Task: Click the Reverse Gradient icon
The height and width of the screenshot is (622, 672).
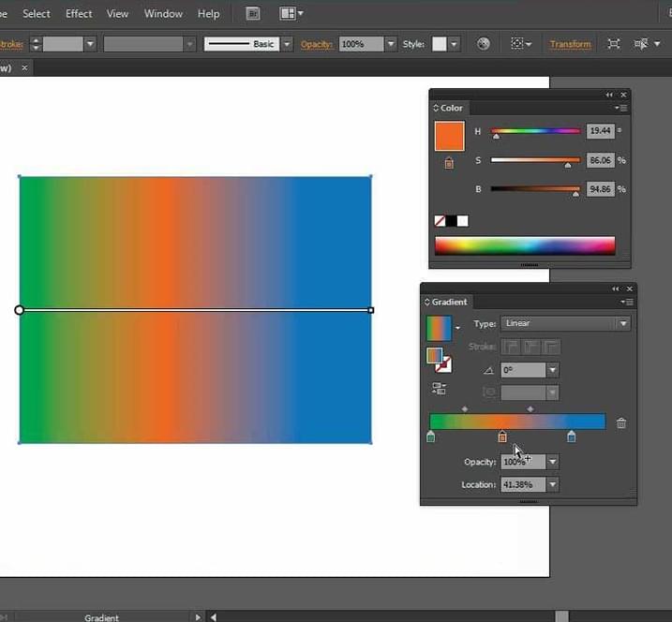Action: click(x=439, y=389)
